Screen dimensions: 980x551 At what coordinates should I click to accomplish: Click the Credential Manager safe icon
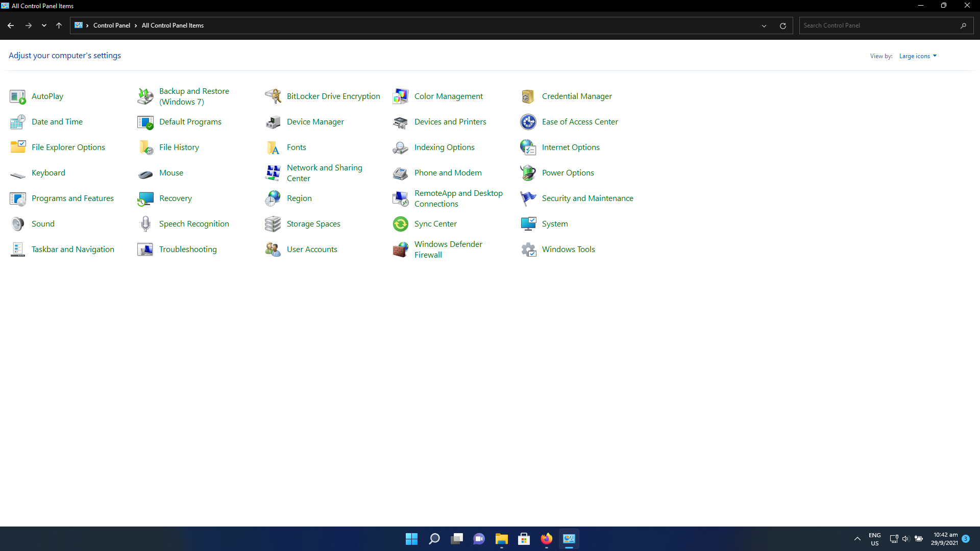[528, 96]
